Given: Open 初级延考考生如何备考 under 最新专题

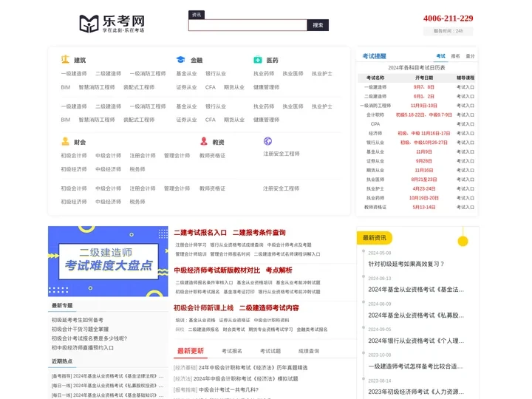Looking at the screenshot, I should point(78,320).
